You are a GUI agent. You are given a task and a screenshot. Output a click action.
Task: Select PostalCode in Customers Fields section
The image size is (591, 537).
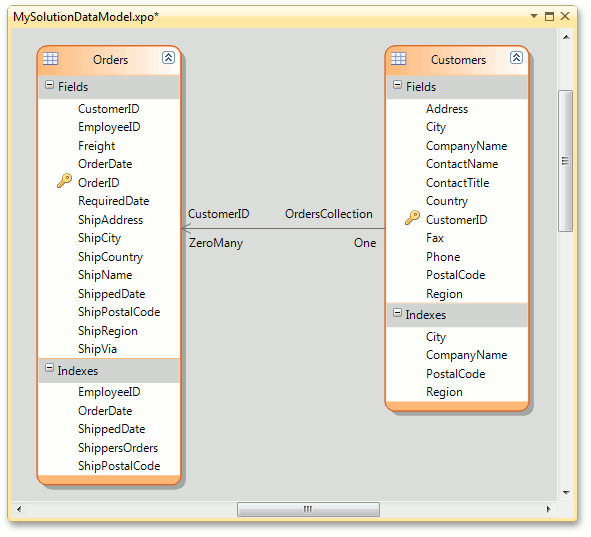click(457, 275)
